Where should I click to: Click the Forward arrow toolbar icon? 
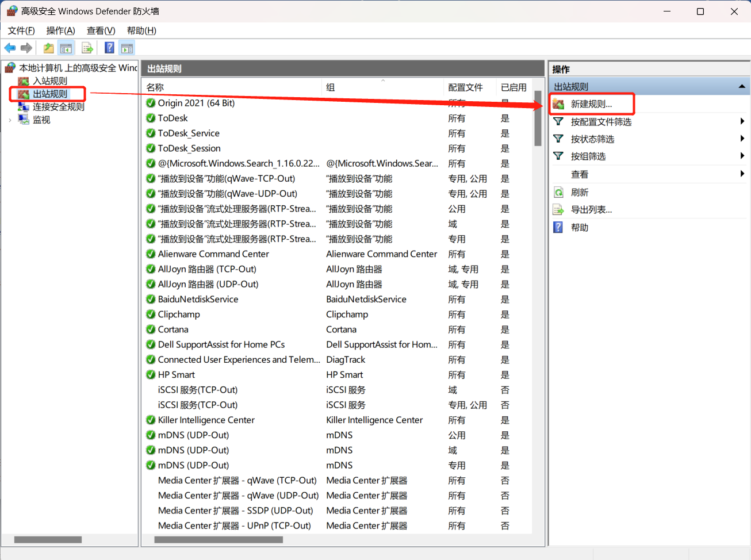pyautogui.click(x=26, y=48)
